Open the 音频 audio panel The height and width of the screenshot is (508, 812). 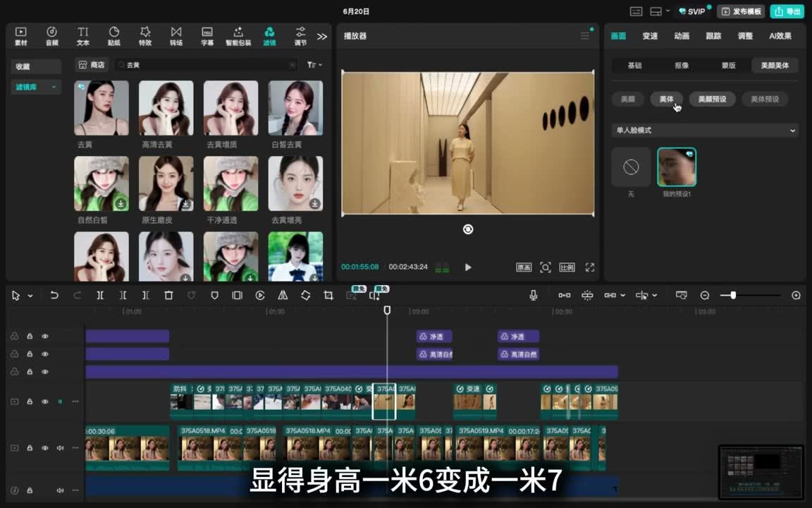[51, 36]
